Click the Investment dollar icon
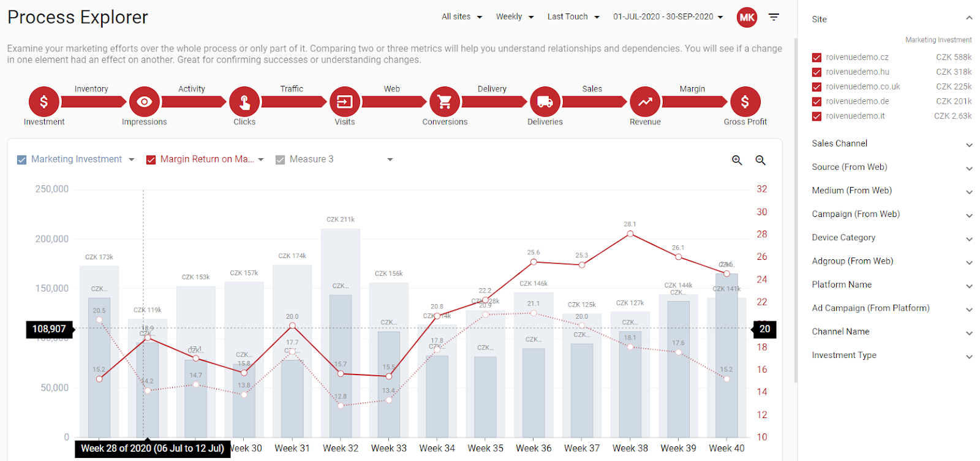The height and width of the screenshot is (461, 980). tap(43, 102)
